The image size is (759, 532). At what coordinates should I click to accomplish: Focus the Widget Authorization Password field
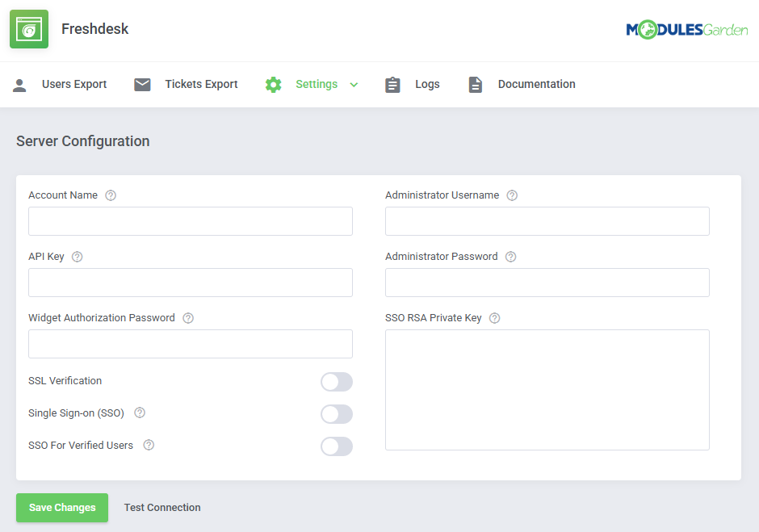pos(191,344)
